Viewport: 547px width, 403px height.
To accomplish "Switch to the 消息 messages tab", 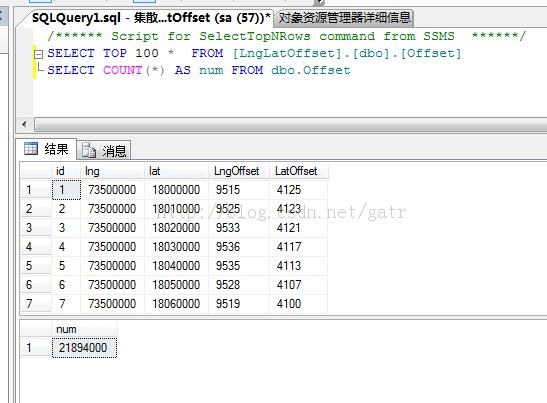I will tap(104, 150).
